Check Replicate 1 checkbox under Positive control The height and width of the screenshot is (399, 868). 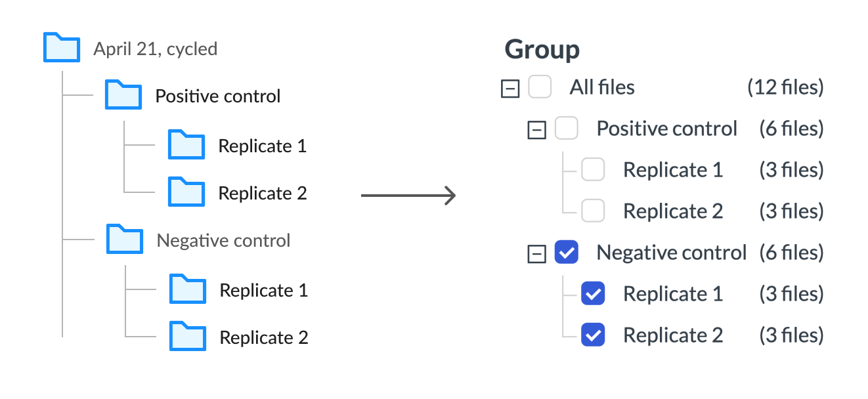(593, 170)
